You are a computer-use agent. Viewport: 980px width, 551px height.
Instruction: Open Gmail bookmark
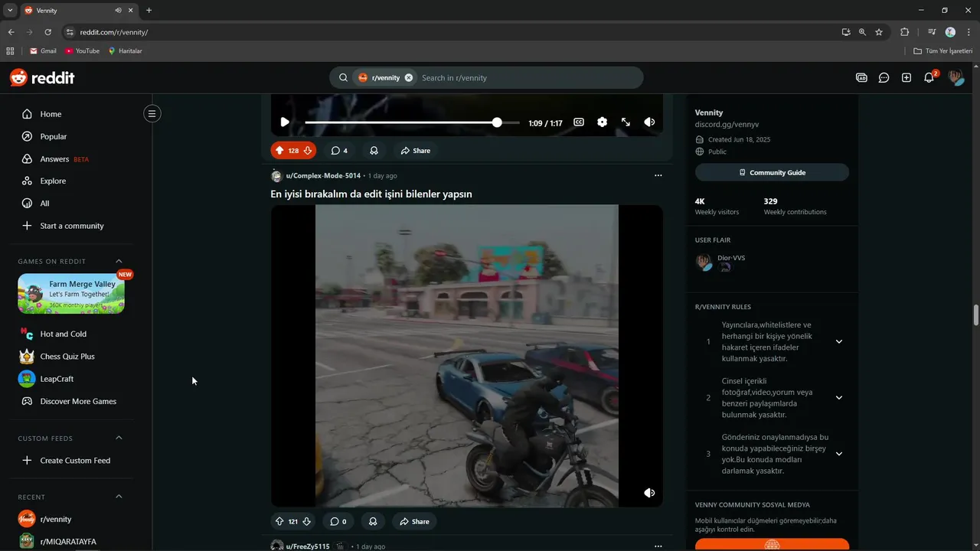(x=43, y=51)
